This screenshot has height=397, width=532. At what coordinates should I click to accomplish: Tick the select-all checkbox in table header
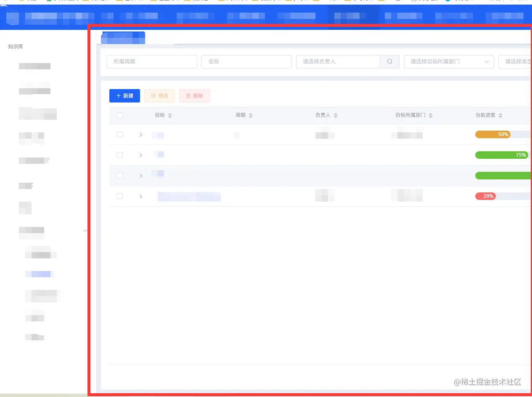120,116
